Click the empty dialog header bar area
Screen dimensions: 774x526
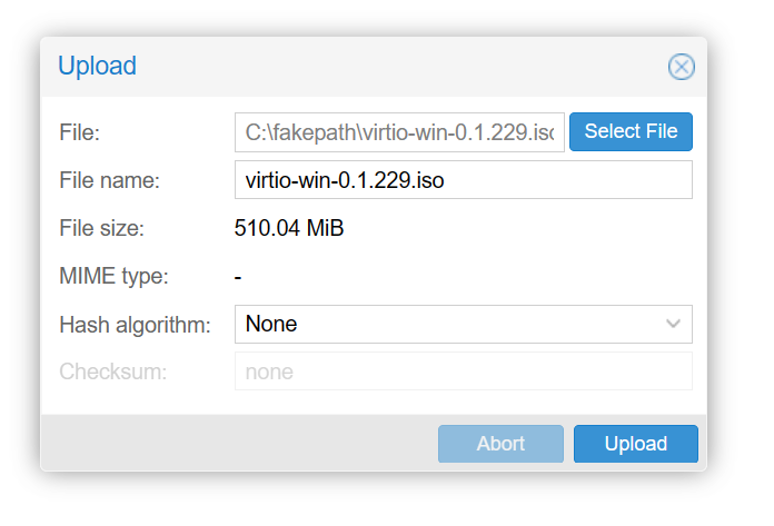[395, 67]
